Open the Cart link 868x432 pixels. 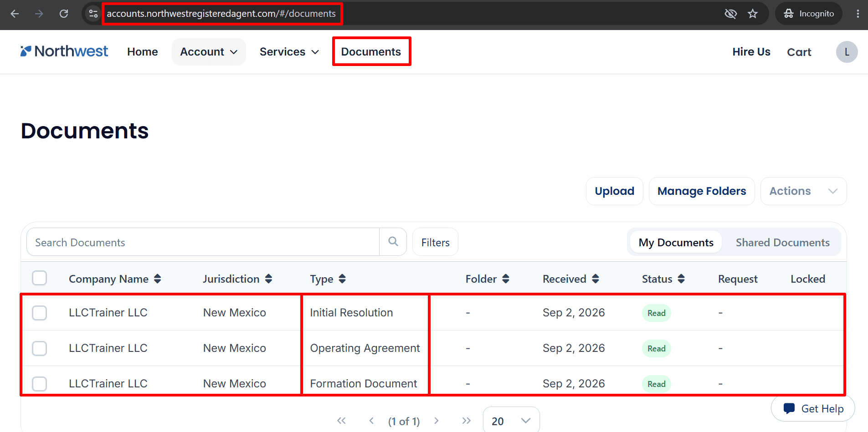(x=799, y=52)
